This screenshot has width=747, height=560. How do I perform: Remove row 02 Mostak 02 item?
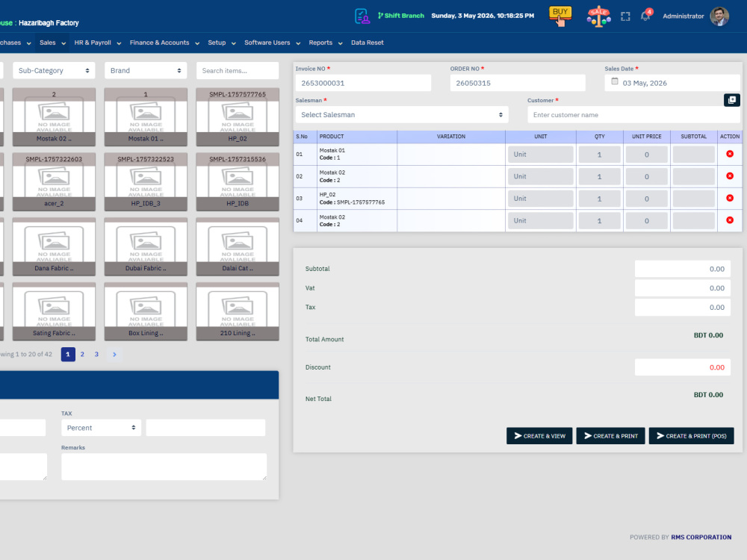coord(729,176)
